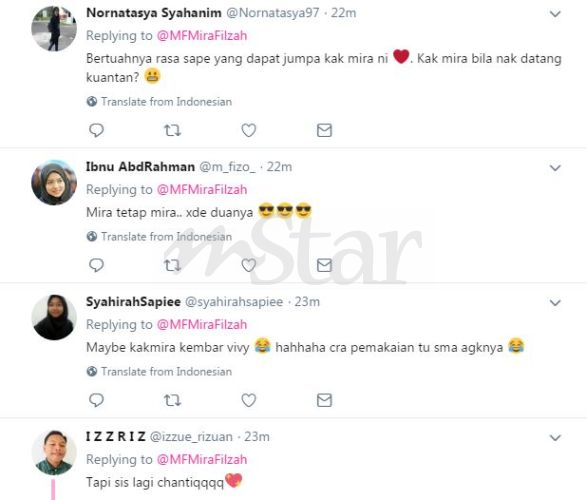Open Ibnu AbdRahman's profile picture
Image resolution: width=587 pixels, height=500 pixels.
(54, 183)
